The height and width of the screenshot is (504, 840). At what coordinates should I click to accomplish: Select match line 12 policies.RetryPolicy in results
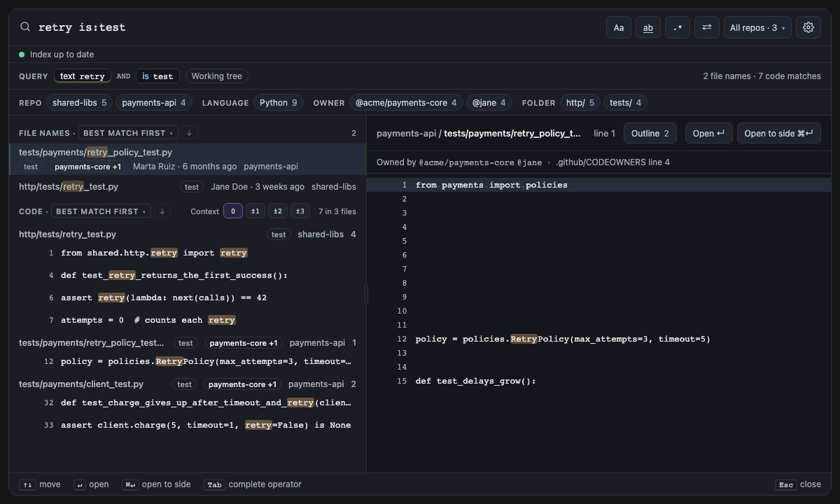188,361
